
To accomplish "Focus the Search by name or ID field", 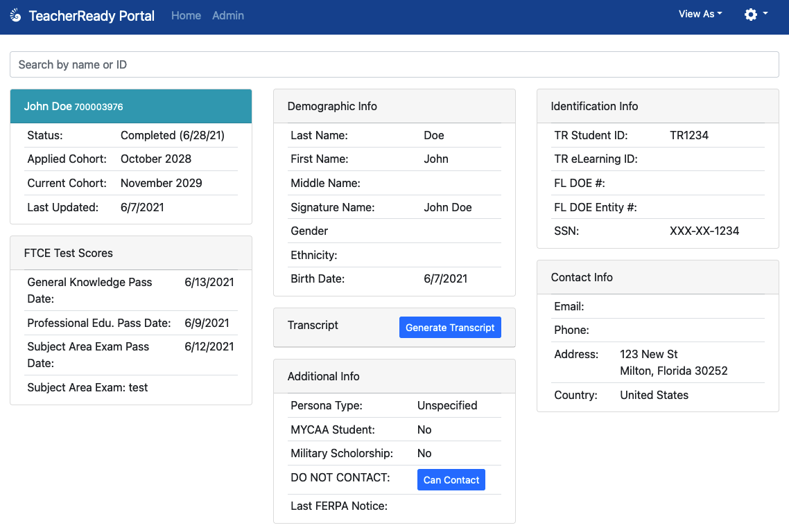I will point(394,64).
